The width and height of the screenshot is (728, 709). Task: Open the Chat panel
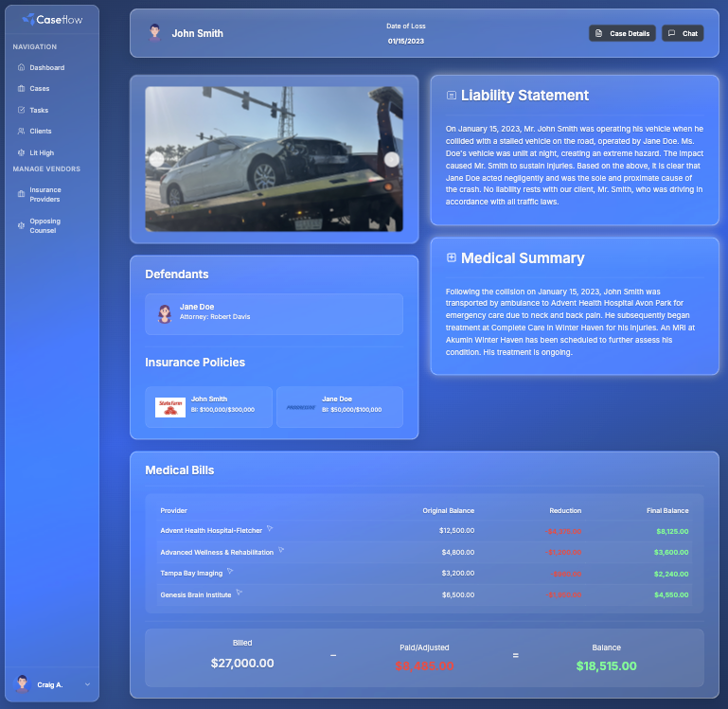click(683, 33)
